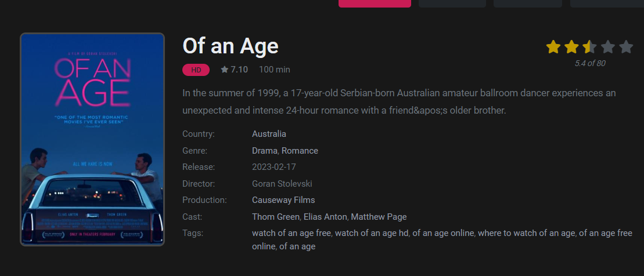Rate the movie two stars
644x276 pixels.
pos(571,47)
